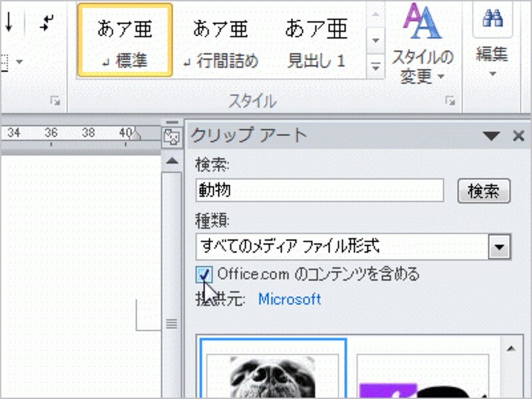Open paragraph group dialog launcher

point(55,101)
